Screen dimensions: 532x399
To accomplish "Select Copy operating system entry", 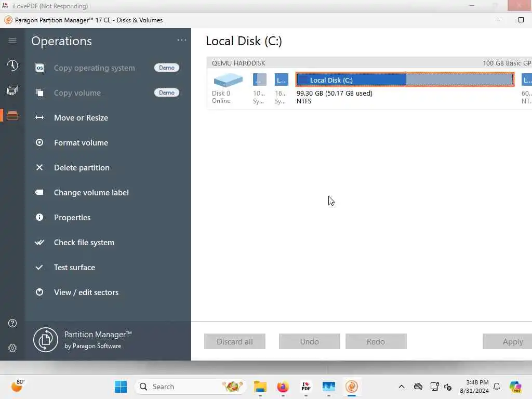I will [x=95, y=68].
